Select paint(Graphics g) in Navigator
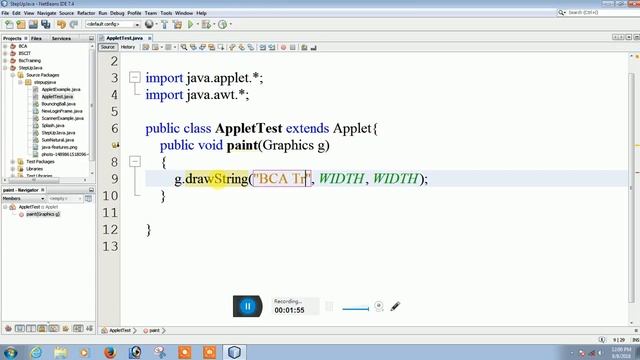This screenshot has width=640, height=360. (x=43, y=214)
